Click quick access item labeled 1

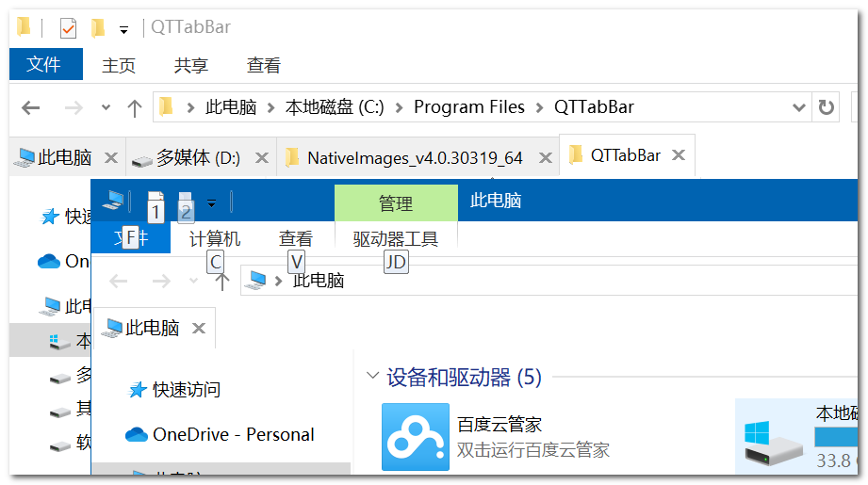pos(156,206)
